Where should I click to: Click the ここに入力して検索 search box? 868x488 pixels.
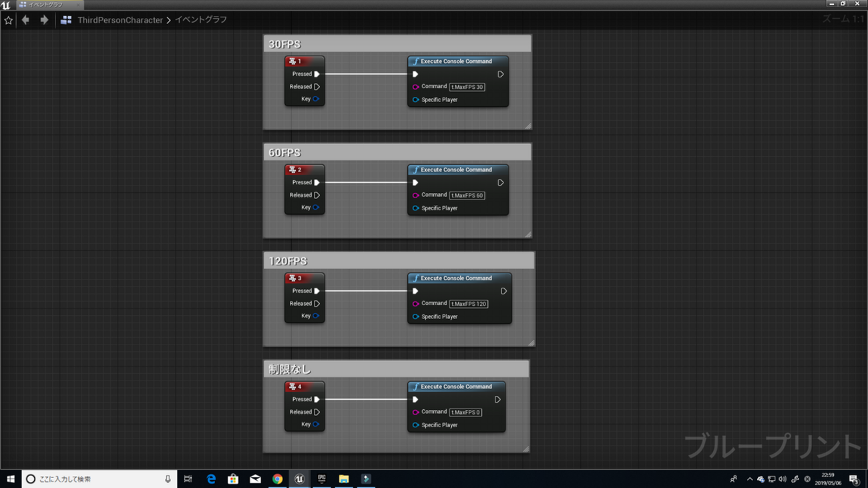[99, 479]
